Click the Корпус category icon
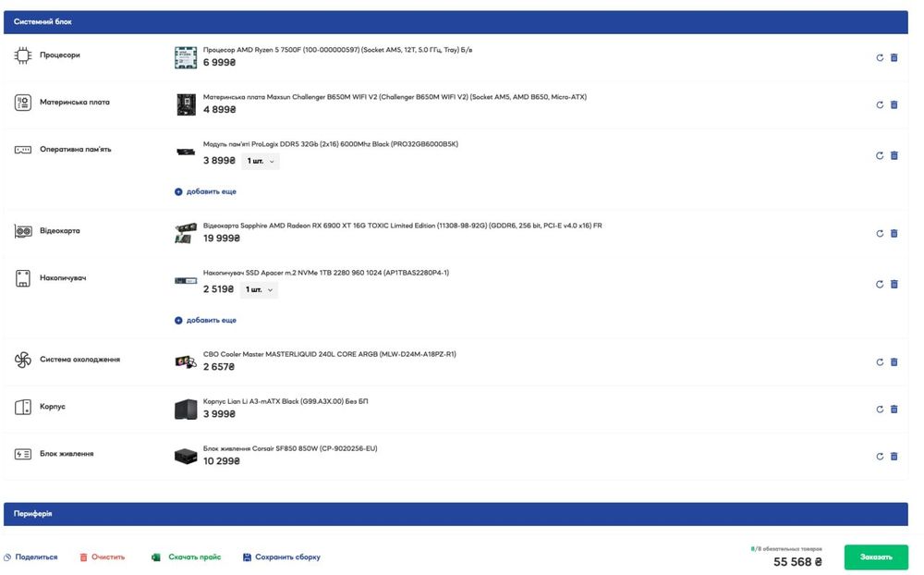This screenshot has height=575, width=924. [23, 407]
